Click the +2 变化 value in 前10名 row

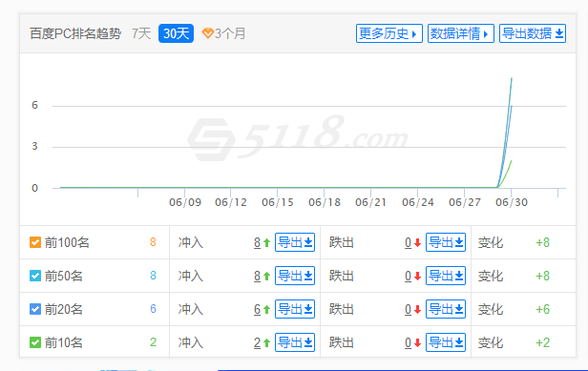[x=542, y=342]
